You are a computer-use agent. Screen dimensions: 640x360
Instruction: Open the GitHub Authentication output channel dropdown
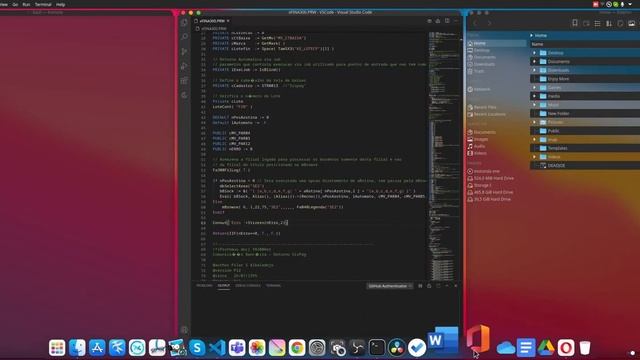click(x=390, y=286)
